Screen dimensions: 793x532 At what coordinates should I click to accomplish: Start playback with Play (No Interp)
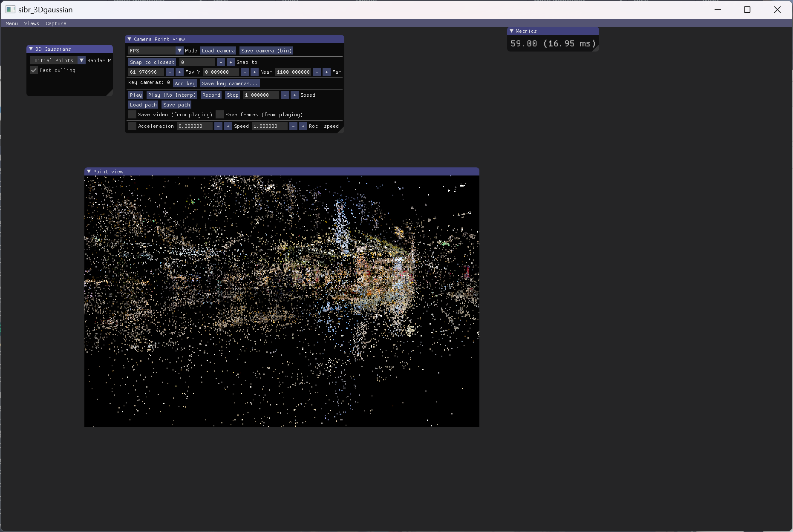coord(172,95)
